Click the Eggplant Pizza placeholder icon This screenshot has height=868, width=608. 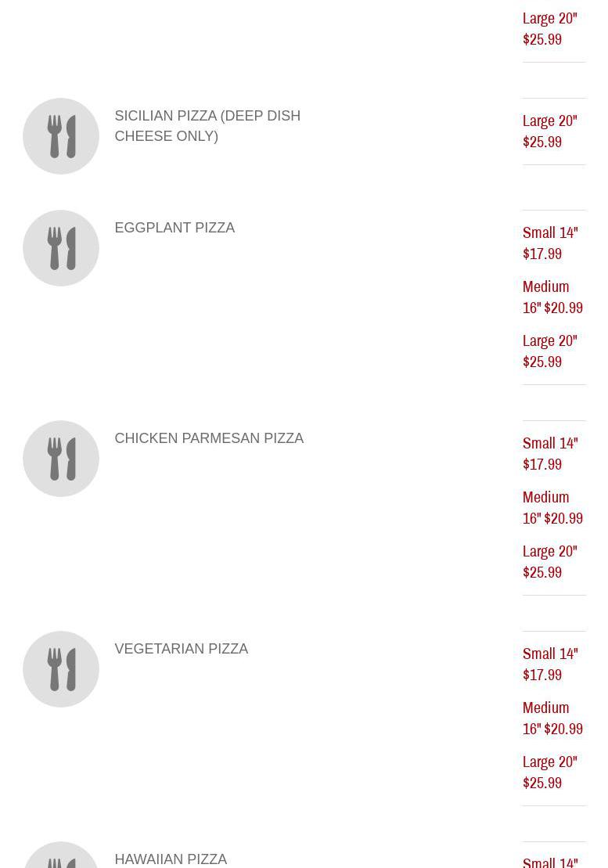pos(61,248)
